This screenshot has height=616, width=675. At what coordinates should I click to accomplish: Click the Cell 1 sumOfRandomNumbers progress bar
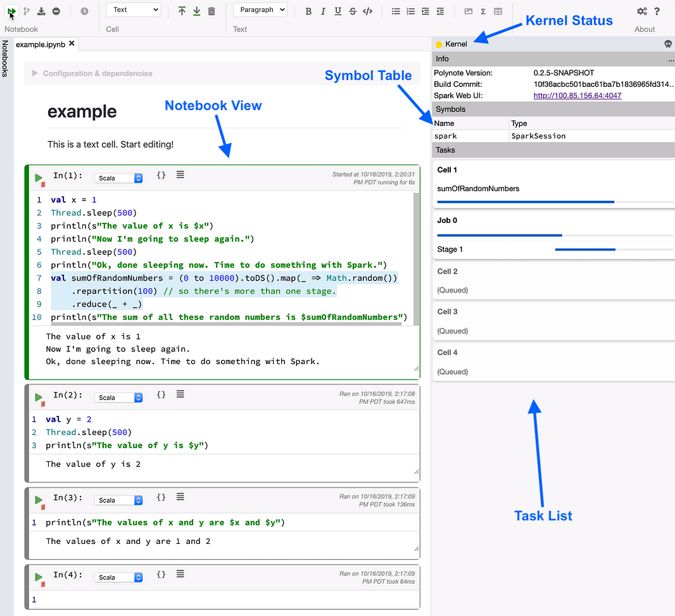pos(555,201)
